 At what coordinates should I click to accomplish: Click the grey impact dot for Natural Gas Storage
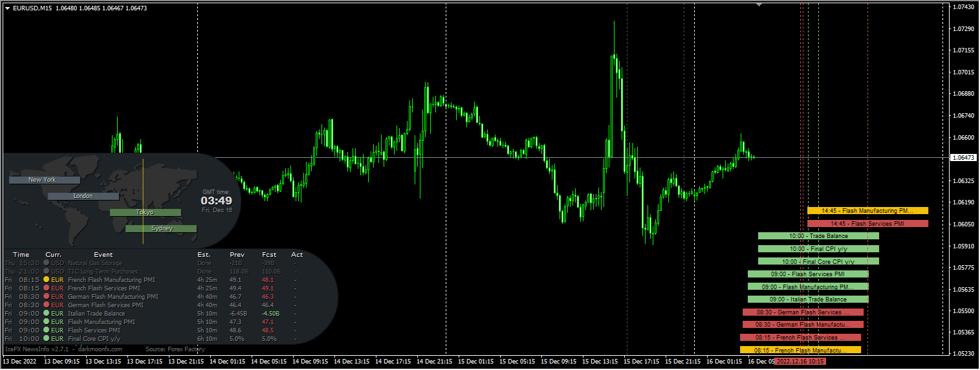pos(47,263)
